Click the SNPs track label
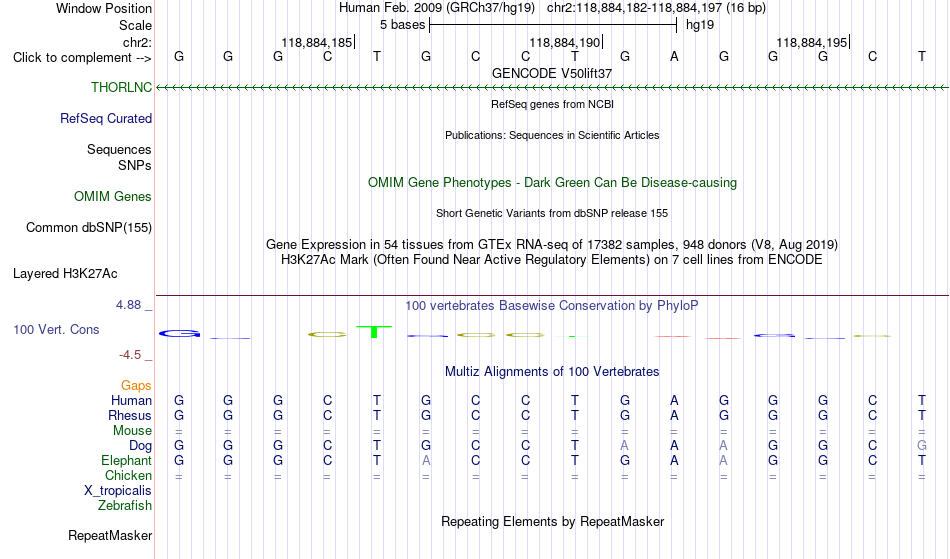The width and height of the screenshot is (950, 559). click(x=135, y=165)
